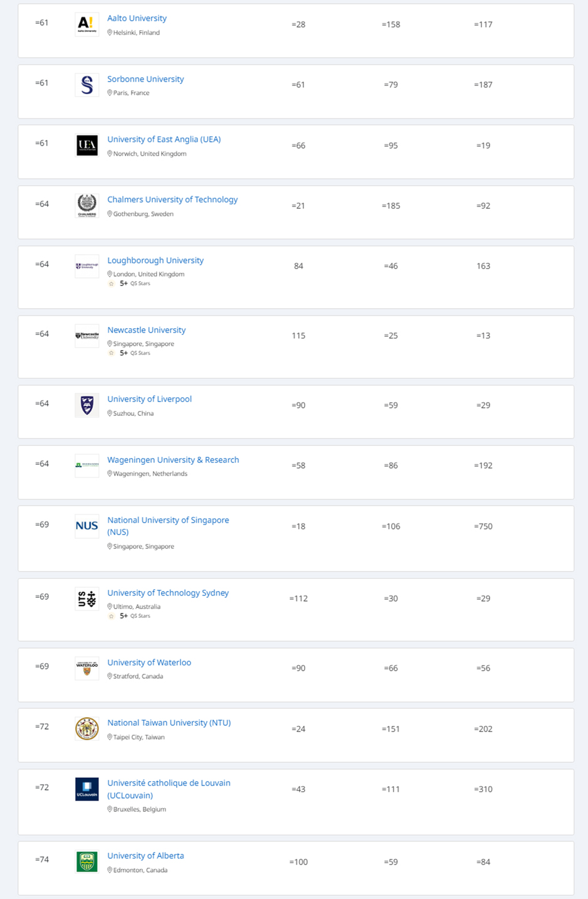Image resolution: width=588 pixels, height=899 pixels.
Task: Click the University of Waterloo logo
Action: [x=87, y=668]
